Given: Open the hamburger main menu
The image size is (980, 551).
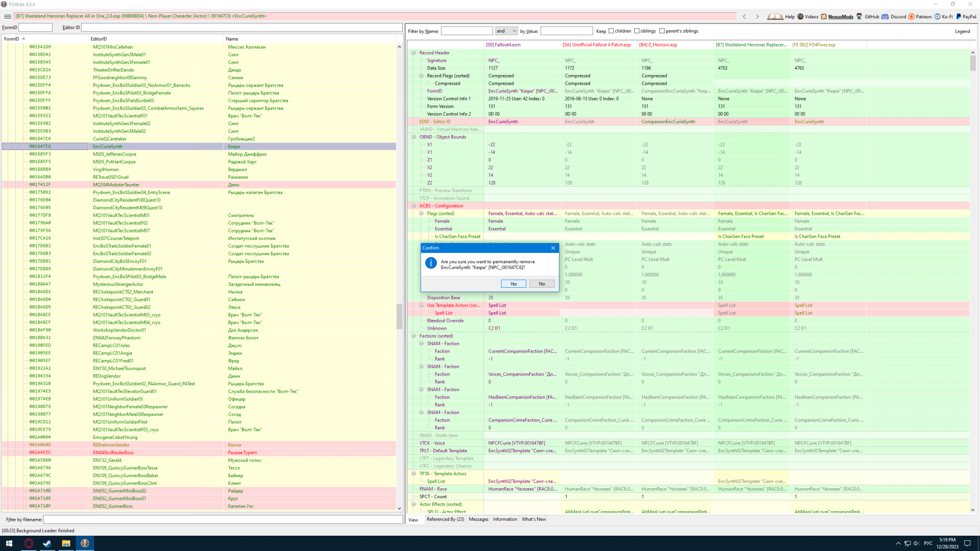Looking at the screenshot, I should (8, 16).
